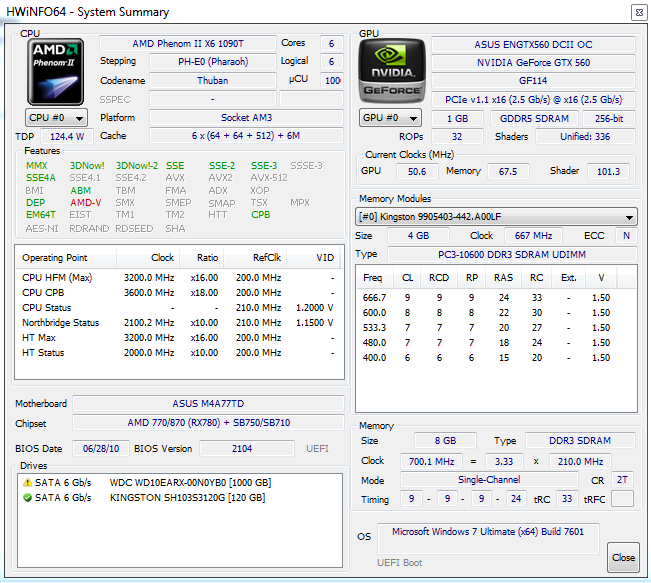The image size is (651, 583).
Task: Click the Operating Point column header
Action: point(66,257)
